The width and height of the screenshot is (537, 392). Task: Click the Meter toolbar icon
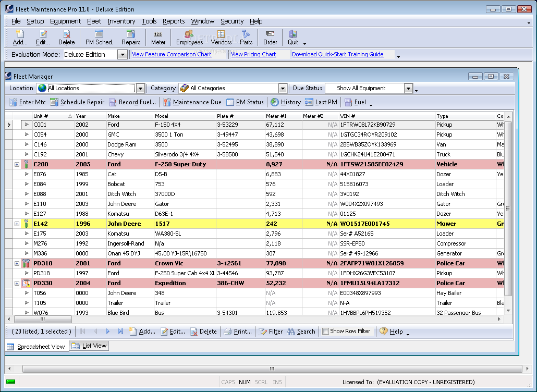coord(158,38)
